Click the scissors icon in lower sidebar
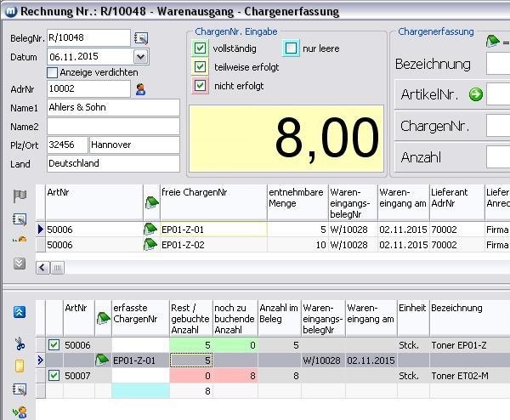The width and height of the screenshot is (510, 420). click(x=19, y=344)
